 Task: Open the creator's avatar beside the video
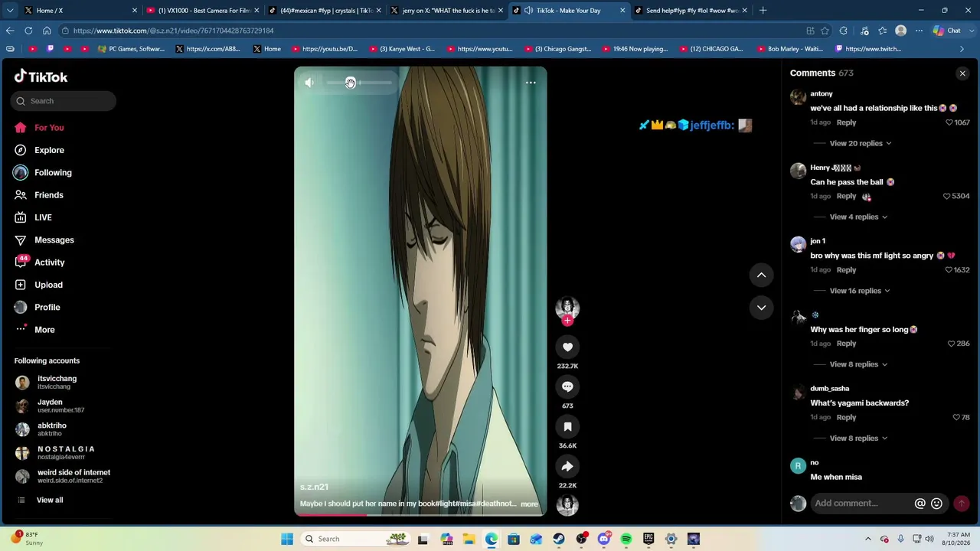coord(567,308)
